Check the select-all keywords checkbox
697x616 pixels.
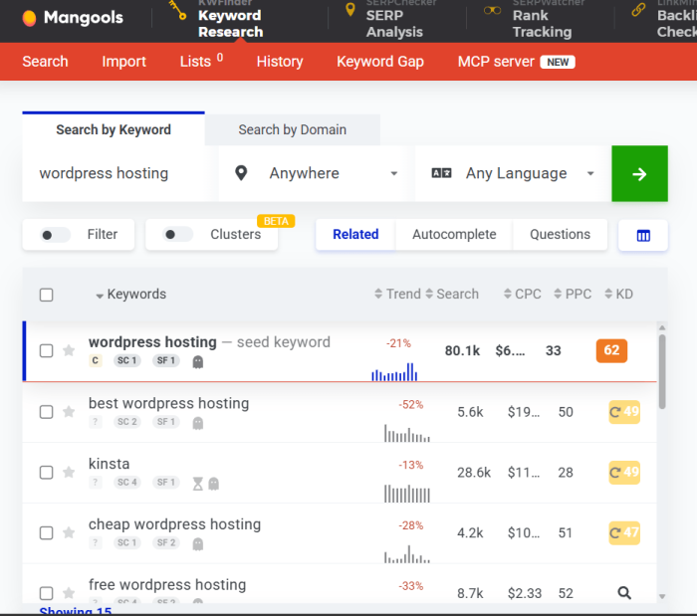pos(46,295)
